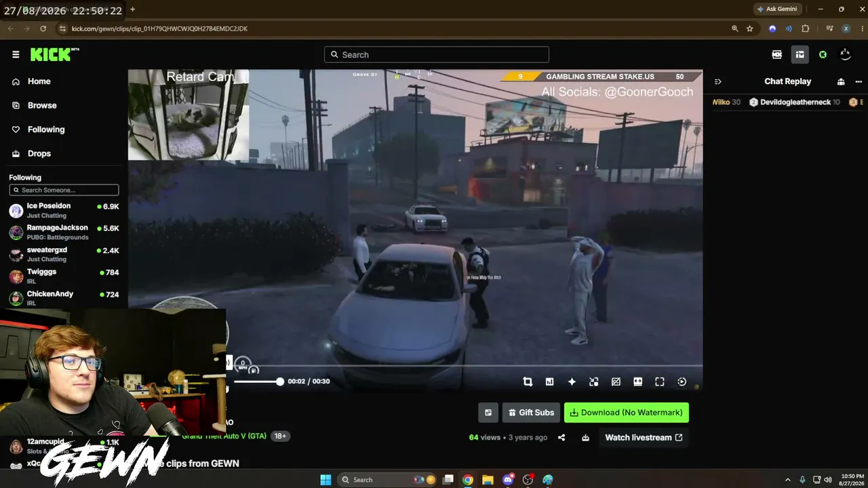This screenshot has height=488, width=868.
Task: Click the mini-player icon in player controls
Action: [x=593, y=382]
